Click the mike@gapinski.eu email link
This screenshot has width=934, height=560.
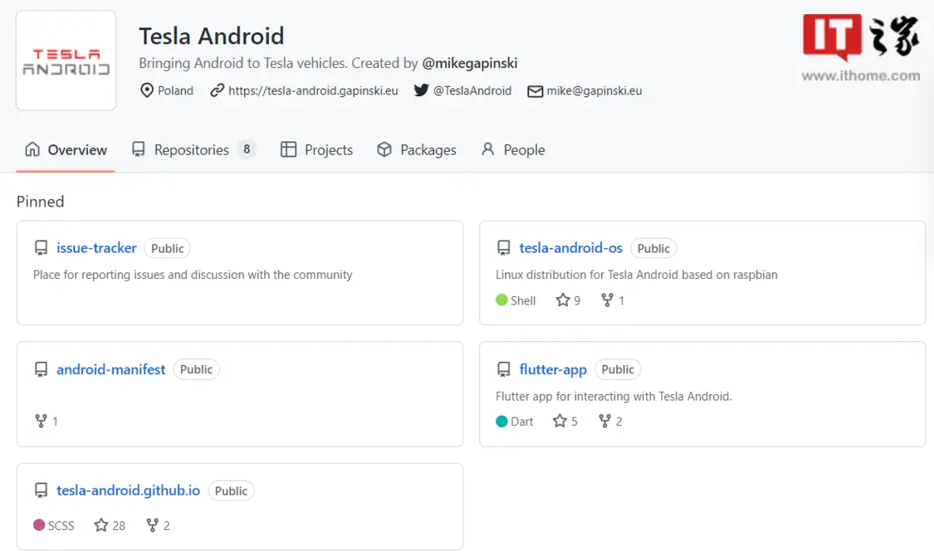pyautogui.click(x=594, y=90)
